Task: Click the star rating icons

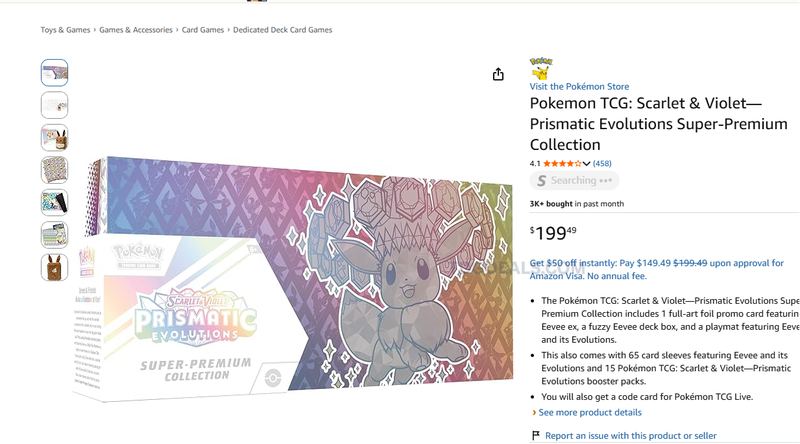Action: click(x=562, y=164)
